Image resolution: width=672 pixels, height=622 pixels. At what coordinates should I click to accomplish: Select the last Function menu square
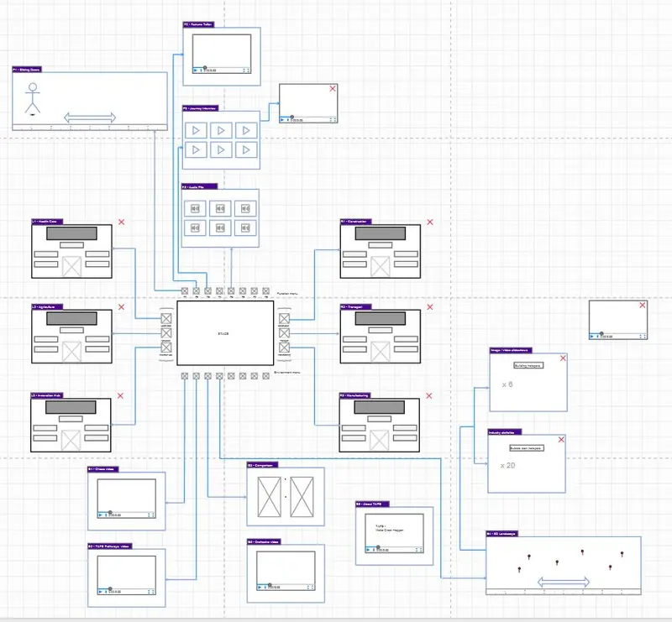tap(265, 291)
